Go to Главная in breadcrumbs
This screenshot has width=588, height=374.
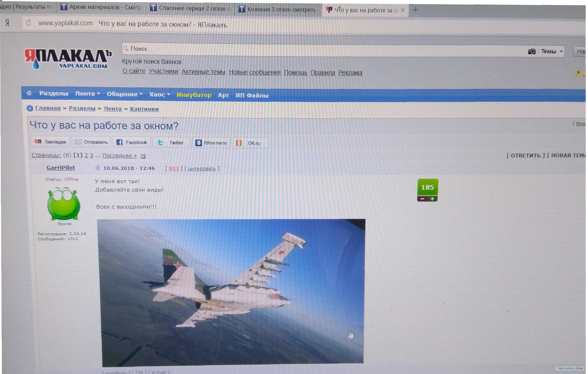click(48, 108)
